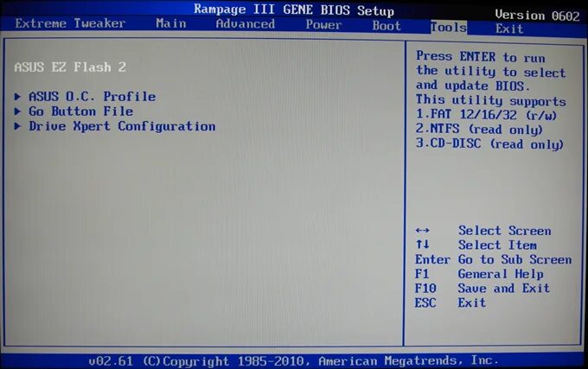Click help text line '1.FAT 12/16/32 (r/w)'
588x369 pixels.
486,115
